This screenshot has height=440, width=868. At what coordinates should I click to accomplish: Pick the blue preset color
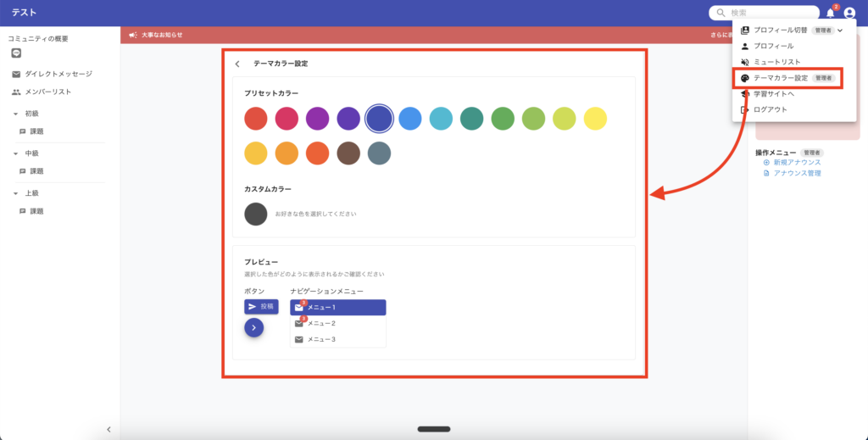click(410, 119)
